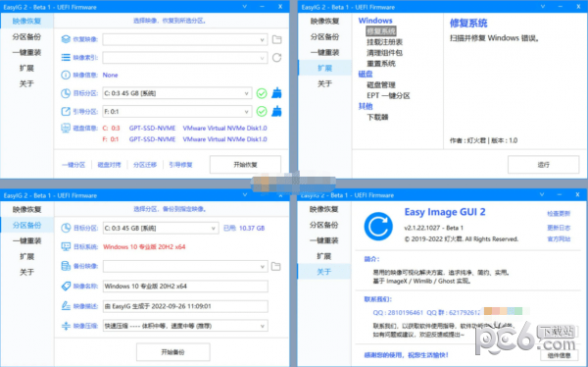Click info icon beside 映像信息 label
The height and width of the screenshot is (367, 588).
[x=66, y=76]
